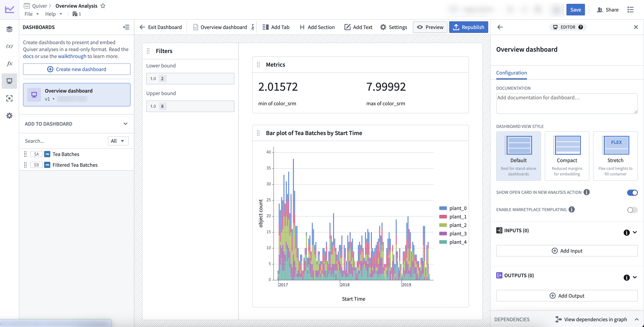Open the top-right list menu icon
This screenshot has width=644, height=327.
click(x=631, y=10)
